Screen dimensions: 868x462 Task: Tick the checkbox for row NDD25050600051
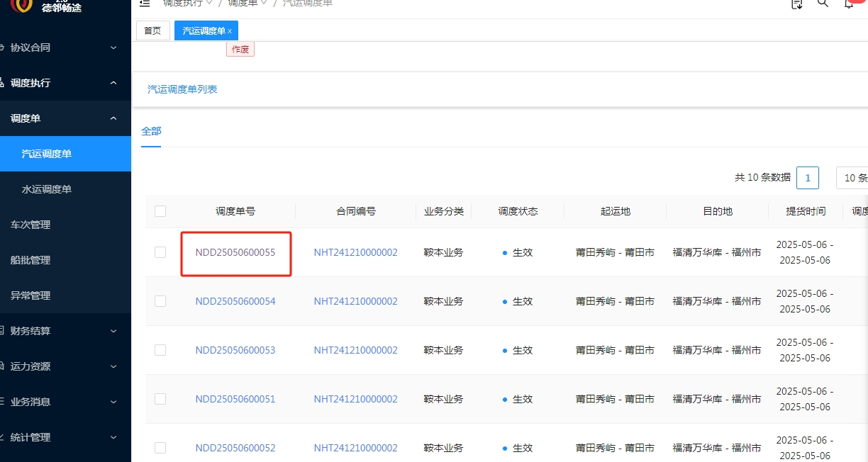pyautogui.click(x=160, y=399)
